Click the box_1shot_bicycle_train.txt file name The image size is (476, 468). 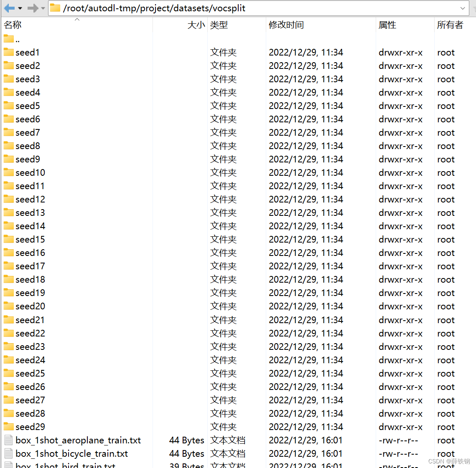[71, 453]
